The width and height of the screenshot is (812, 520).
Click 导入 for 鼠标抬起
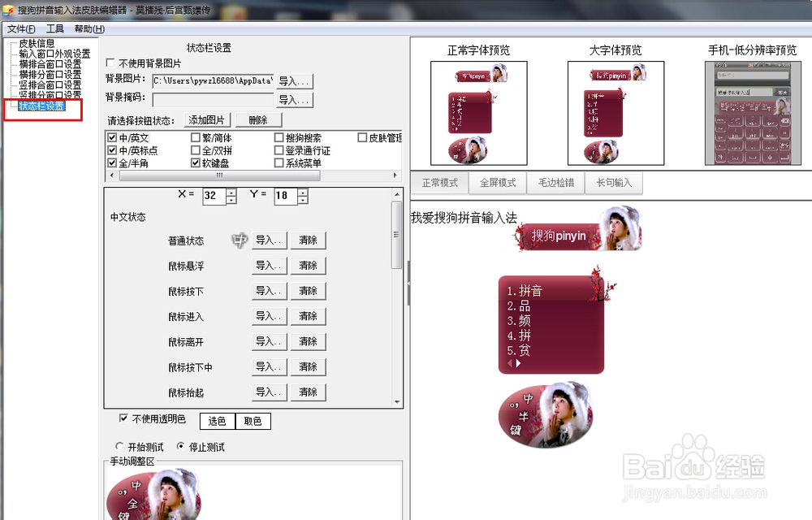(x=270, y=392)
